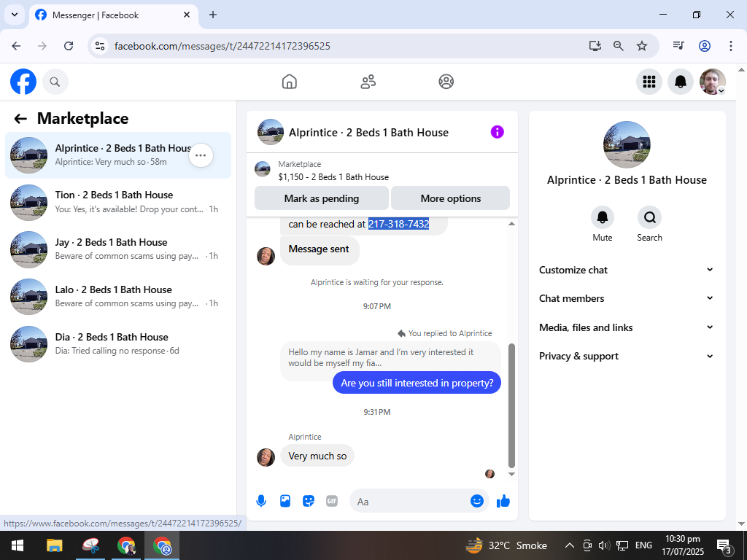Open File Explorer from the taskbar
The height and width of the screenshot is (560, 747).
click(54, 545)
